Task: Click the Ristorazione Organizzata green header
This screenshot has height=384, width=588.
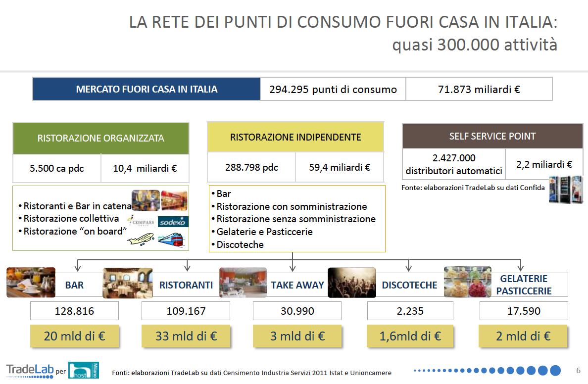Action: coord(101,138)
